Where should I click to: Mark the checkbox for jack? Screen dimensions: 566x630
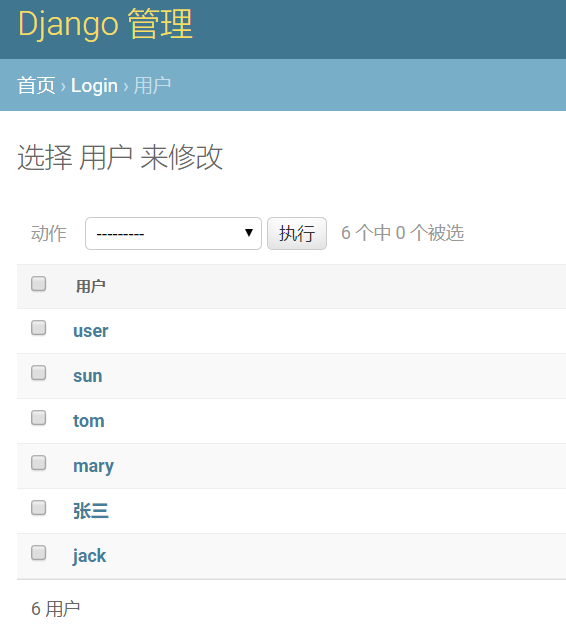click(39, 553)
